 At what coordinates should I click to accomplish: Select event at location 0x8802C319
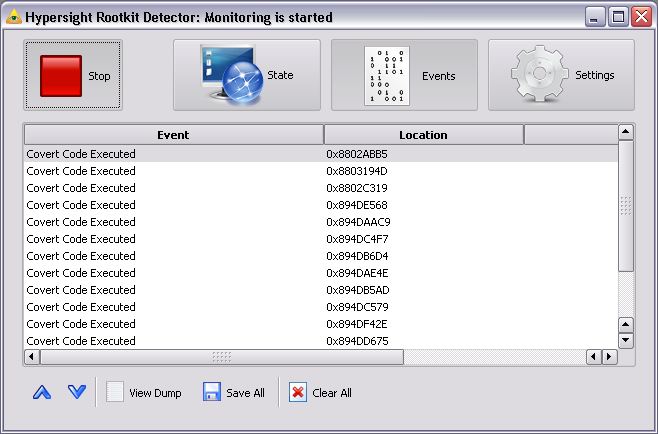coord(321,188)
